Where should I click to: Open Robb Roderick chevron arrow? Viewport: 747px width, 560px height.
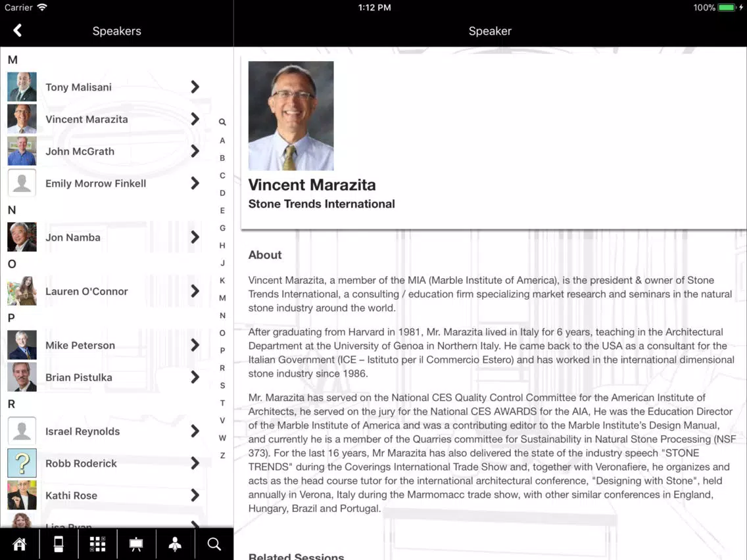tap(195, 463)
